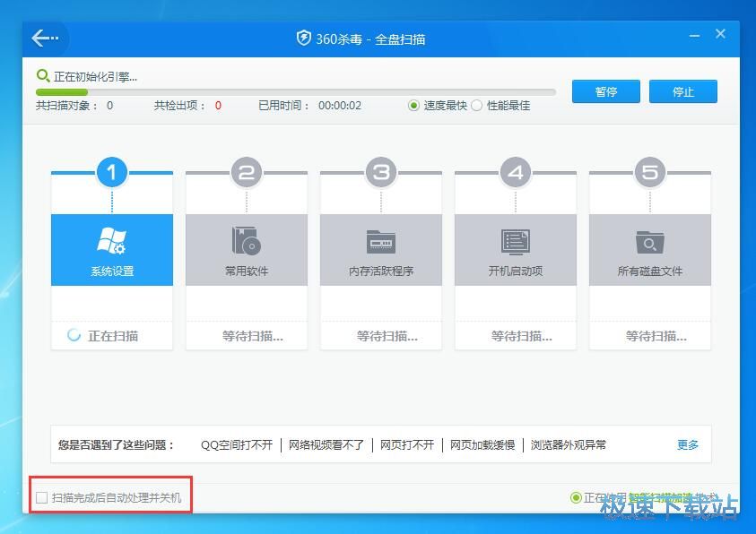Click 等待扫描 status under 常用软件

coord(253,336)
